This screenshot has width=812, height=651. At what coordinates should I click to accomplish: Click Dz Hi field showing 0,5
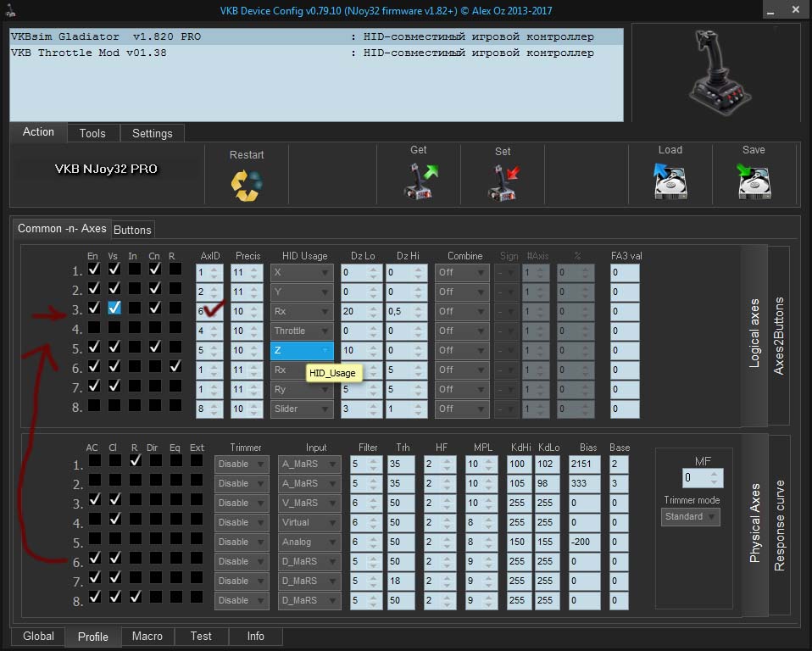[407, 312]
